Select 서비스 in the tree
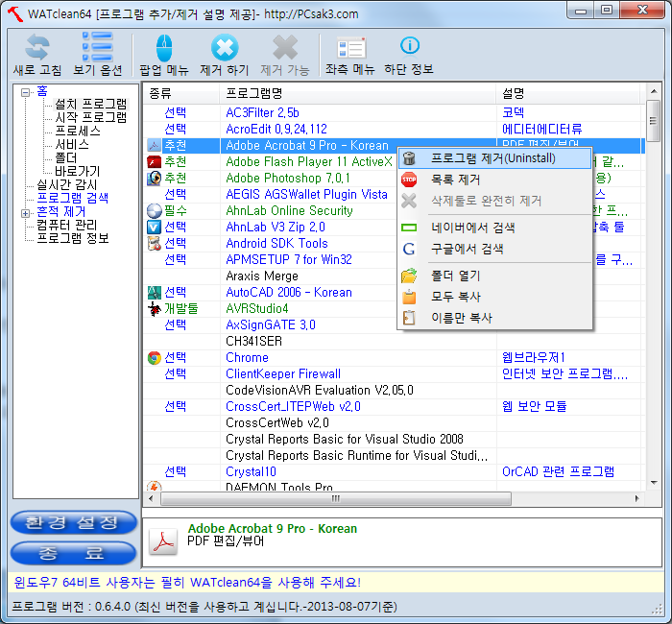This screenshot has width=672, height=624. click(x=72, y=144)
